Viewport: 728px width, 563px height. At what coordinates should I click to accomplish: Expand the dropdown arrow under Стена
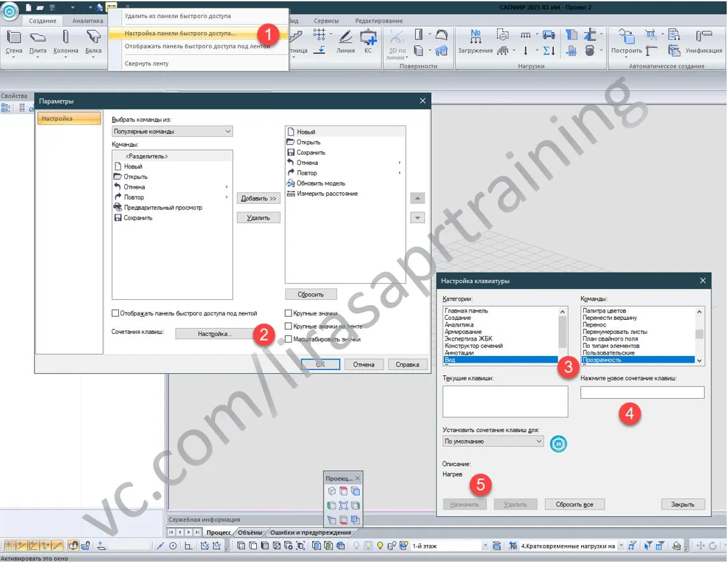[13, 57]
